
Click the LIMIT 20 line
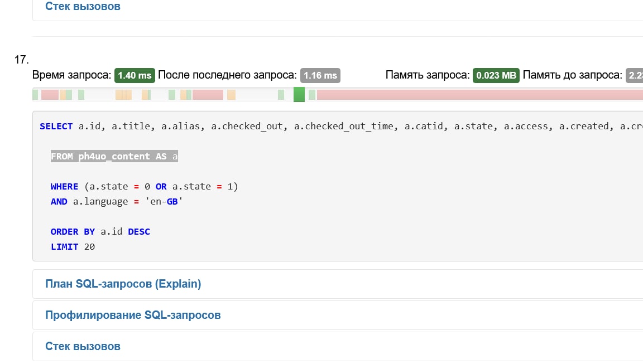coord(73,246)
